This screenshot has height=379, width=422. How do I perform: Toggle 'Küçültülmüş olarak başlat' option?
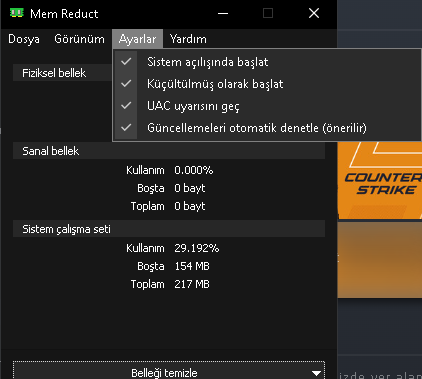coord(267,84)
